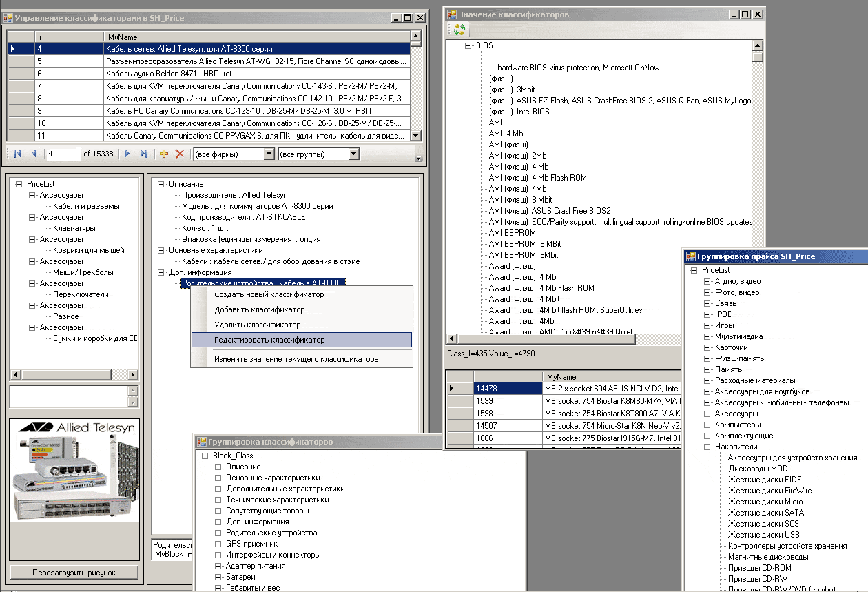This screenshot has width=868, height=592.
Task: Go to previous record in navigator
Action: [x=33, y=154]
